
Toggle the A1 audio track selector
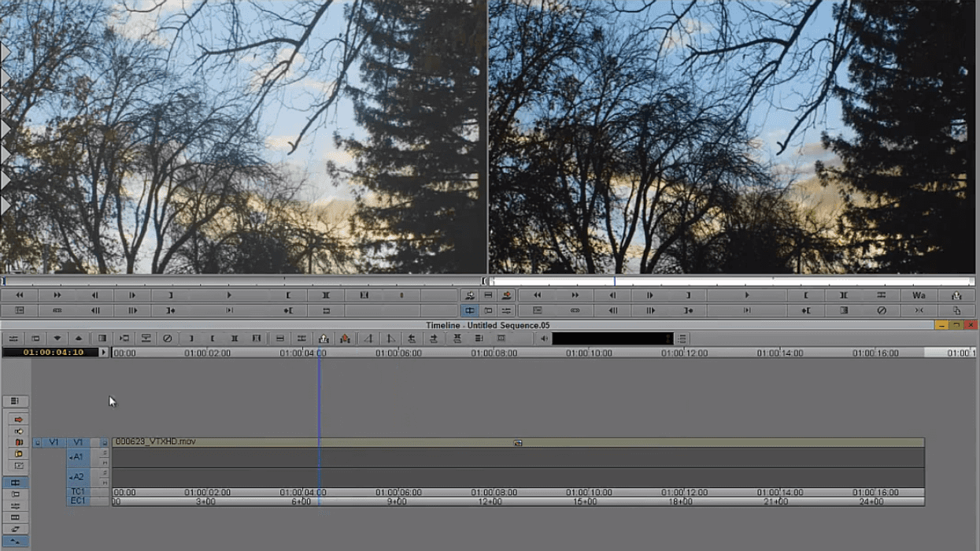click(x=78, y=457)
